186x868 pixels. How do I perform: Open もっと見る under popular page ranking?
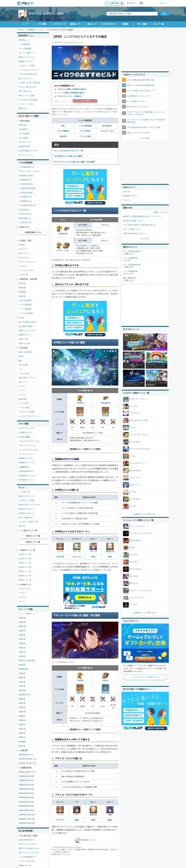[145, 138]
